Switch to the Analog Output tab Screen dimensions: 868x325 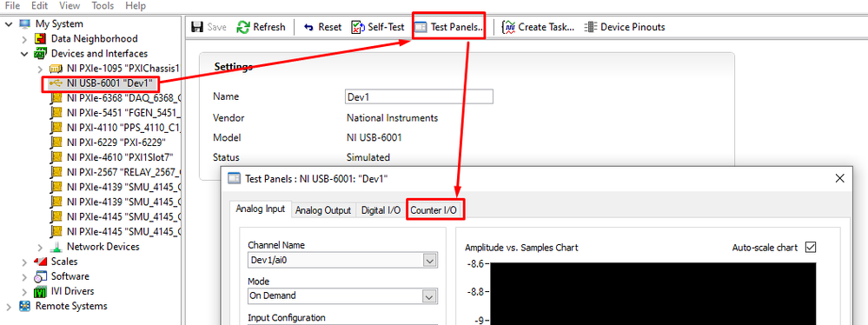click(323, 210)
